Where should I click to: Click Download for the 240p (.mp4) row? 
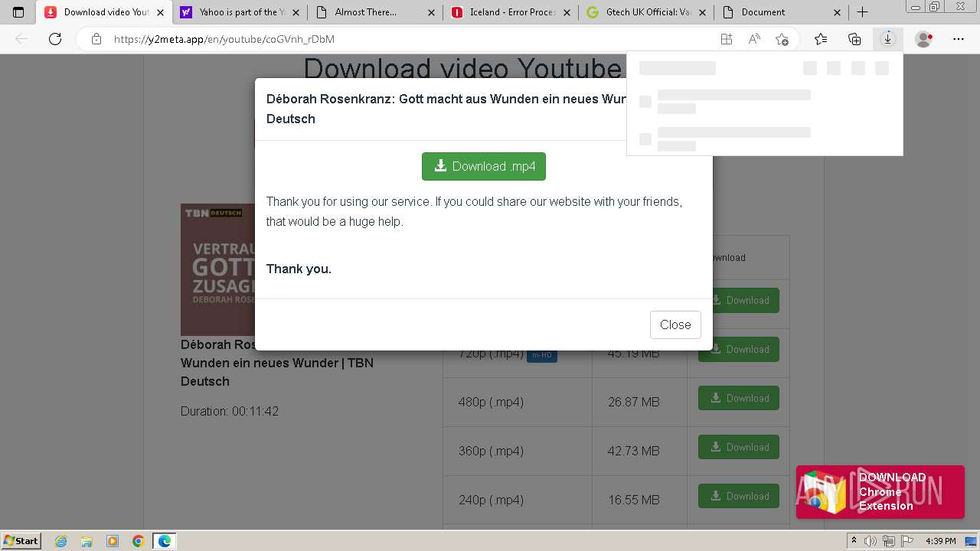click(739, 496)
